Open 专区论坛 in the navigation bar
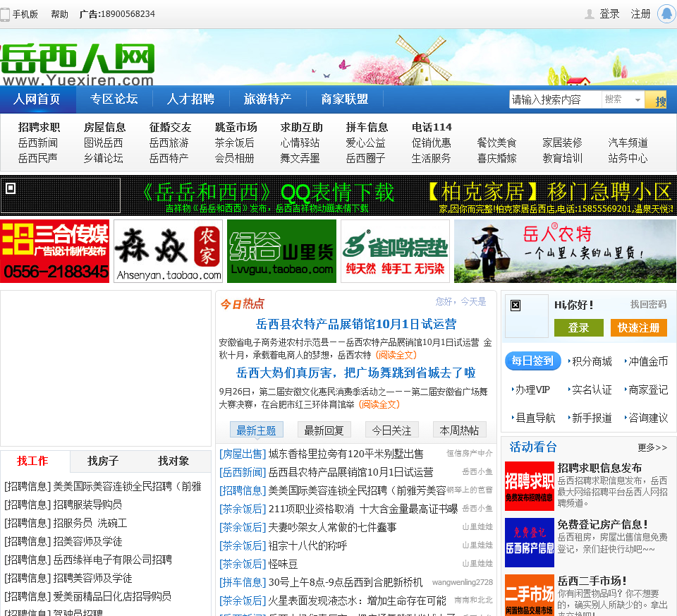Screen dimensions: 677x616 tap(114, 99)
